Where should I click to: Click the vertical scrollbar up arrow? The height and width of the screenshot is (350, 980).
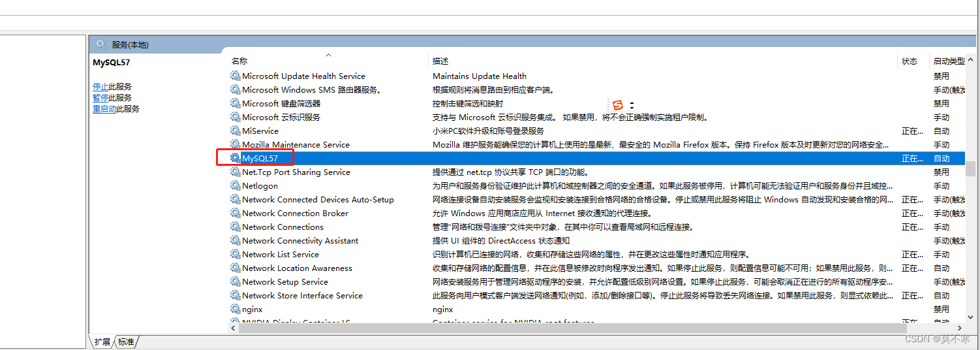click(971, 60)
